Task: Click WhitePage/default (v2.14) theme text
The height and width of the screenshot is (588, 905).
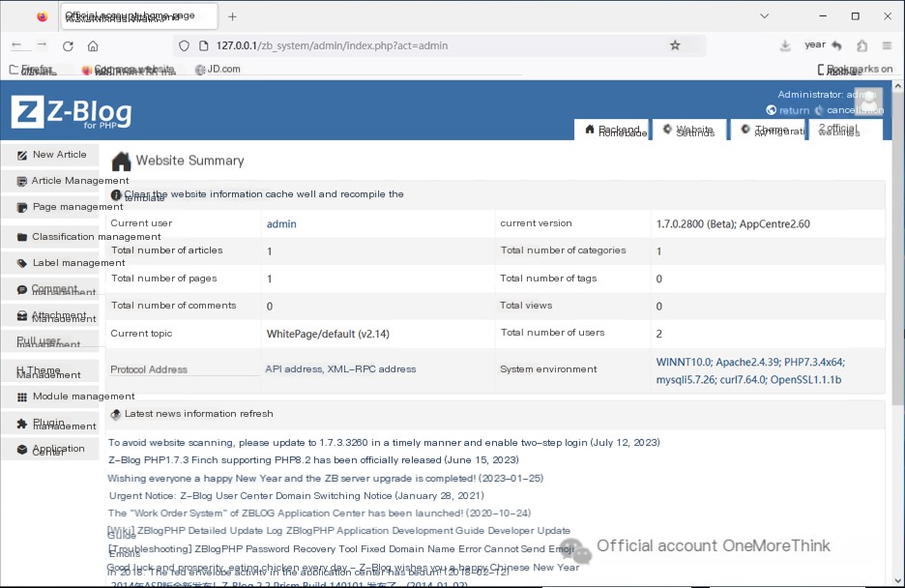Action: click(x=328, y=334)
